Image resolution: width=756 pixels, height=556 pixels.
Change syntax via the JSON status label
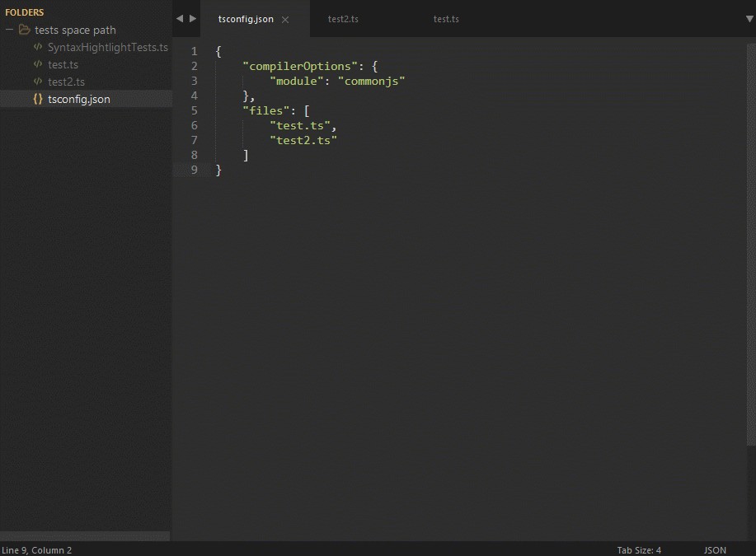click(x=715, y=549)
